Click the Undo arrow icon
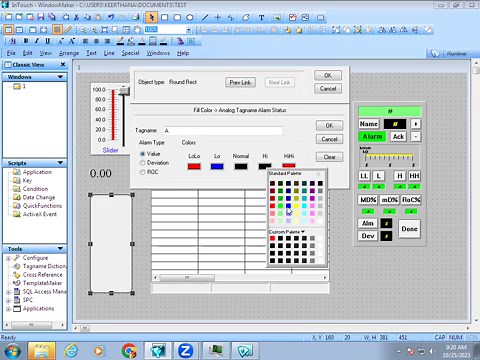This screenshot has height=360, width=480. click(x=111, y=17)
